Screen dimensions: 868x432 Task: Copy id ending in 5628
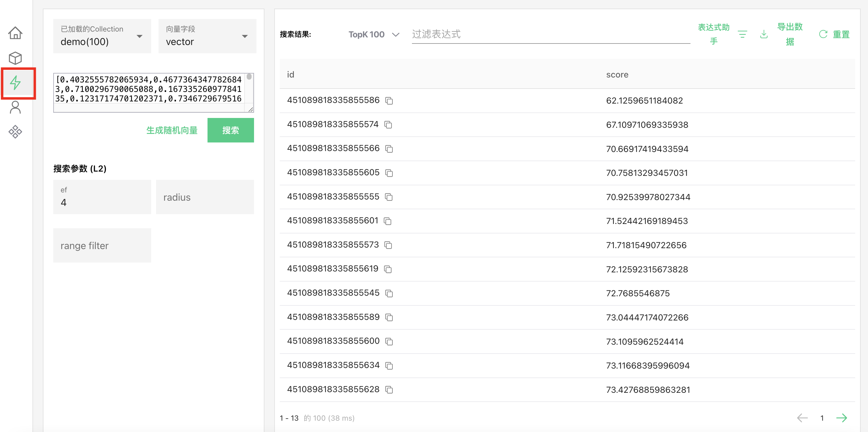click(389, 390)
